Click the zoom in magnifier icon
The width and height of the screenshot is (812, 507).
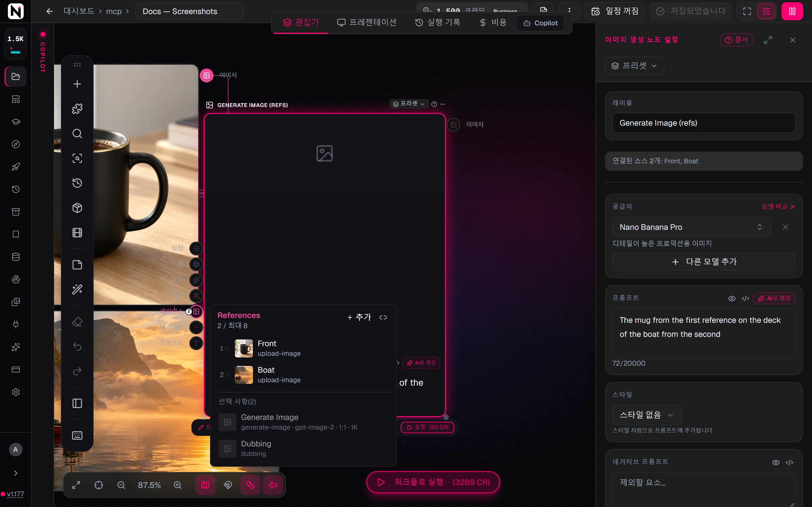178,485
